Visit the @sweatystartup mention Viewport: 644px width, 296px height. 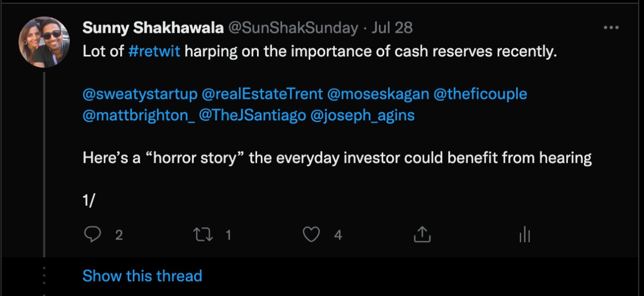(140, 94)
